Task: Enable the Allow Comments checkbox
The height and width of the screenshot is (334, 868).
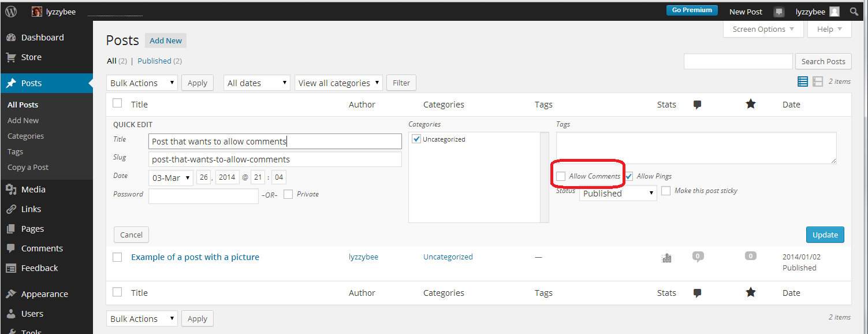Action: (x=561, y=176)
